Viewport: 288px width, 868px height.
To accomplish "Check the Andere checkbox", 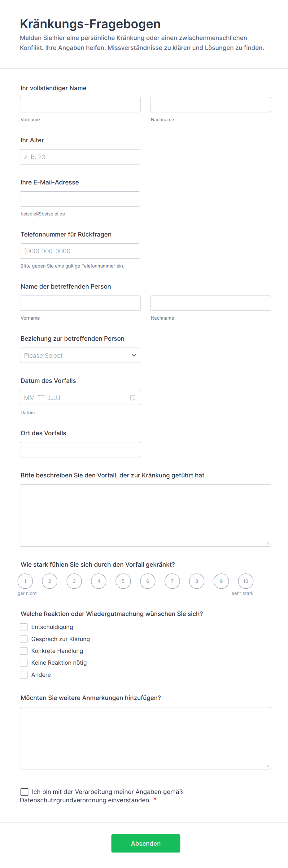I will click(24, 675).
